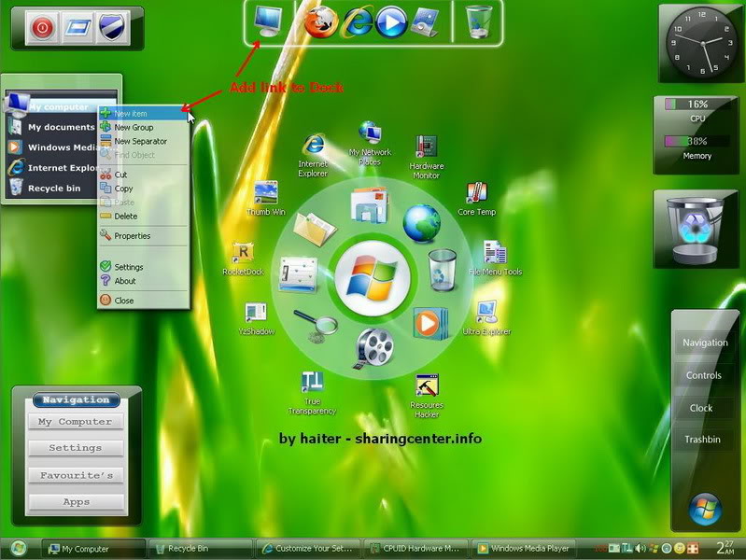
Task: Open the Internet Explorer desktop shortcut
Action: (313, 156)
